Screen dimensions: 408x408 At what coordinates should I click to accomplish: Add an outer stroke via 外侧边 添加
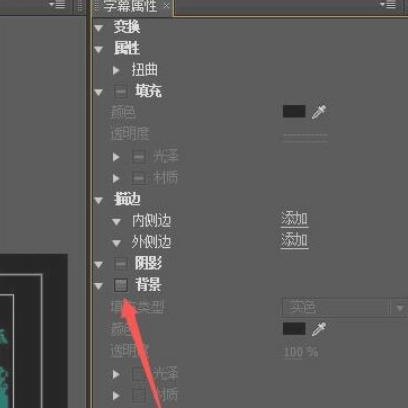[294, 241]
